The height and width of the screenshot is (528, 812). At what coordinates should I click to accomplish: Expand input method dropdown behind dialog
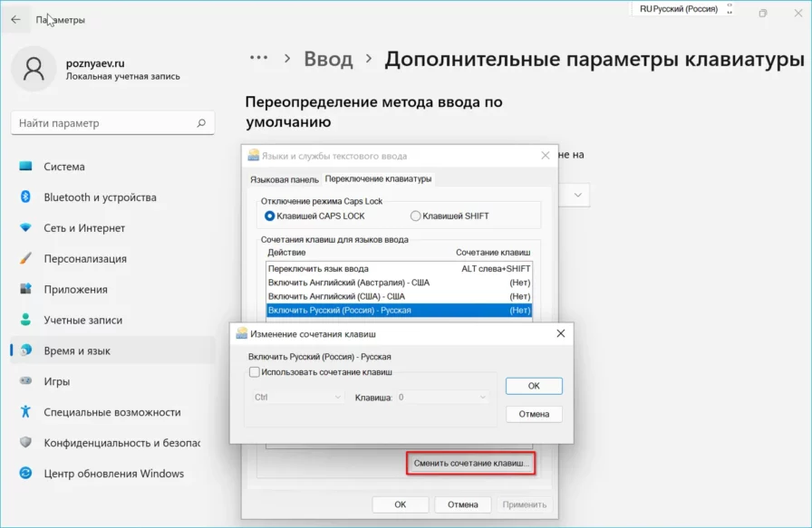578,195
